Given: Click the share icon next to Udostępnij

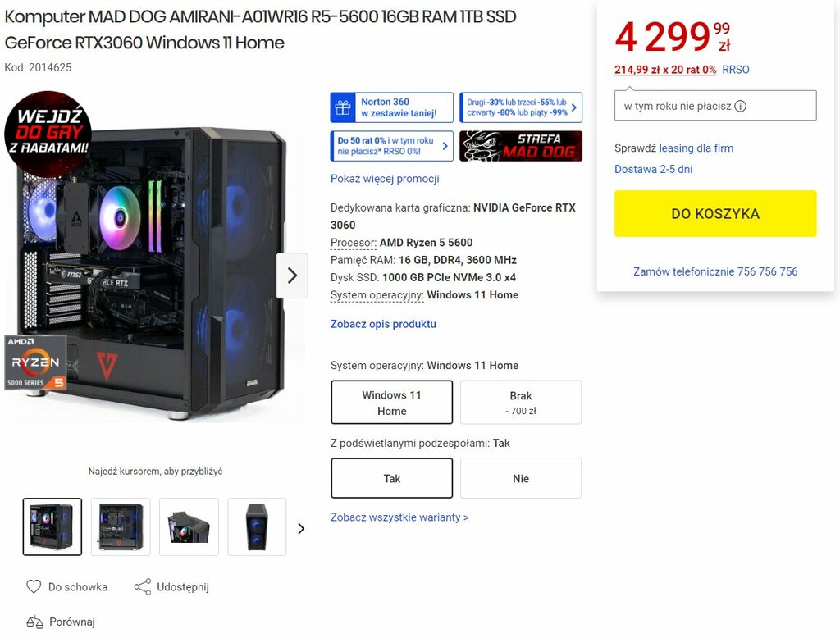Looking at the screenshot, I should pyautogui.click(x=143, y=586).
